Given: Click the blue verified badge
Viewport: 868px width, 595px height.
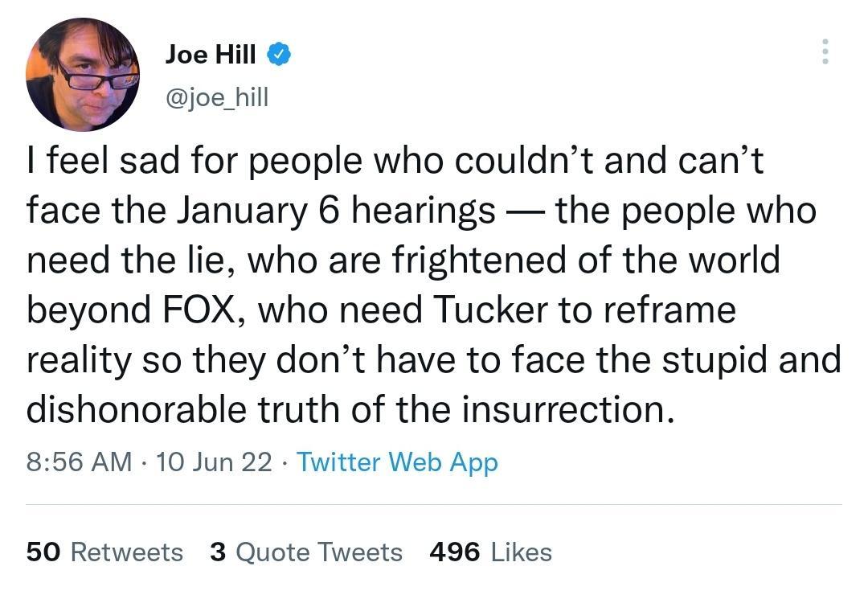Looking at the screenshot, I should point(278,53).
